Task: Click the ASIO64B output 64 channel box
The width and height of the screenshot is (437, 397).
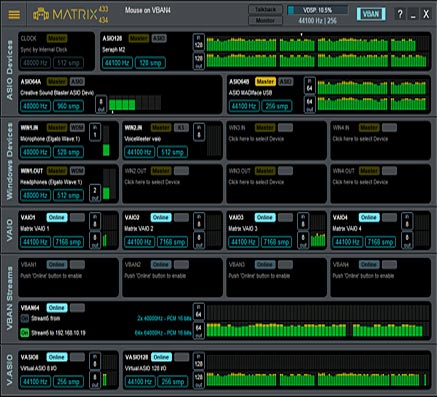Action: coord(310,104)
